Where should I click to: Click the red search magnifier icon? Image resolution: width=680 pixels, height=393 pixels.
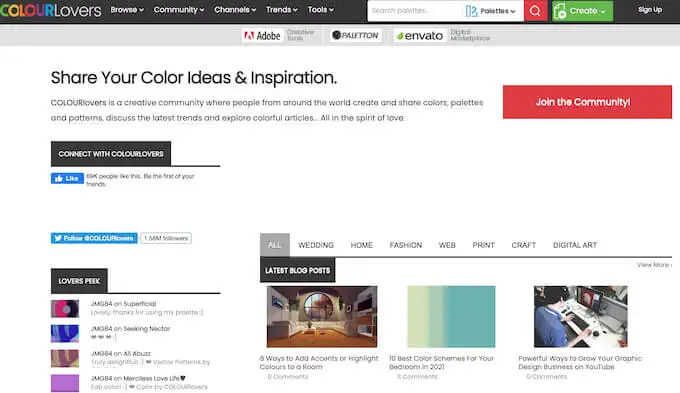coord(535,11)
